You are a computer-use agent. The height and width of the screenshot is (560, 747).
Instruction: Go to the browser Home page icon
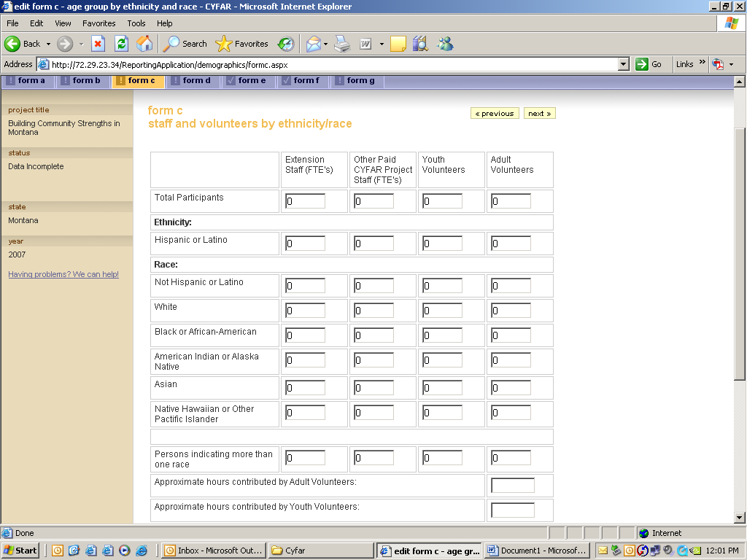(144, 44)
